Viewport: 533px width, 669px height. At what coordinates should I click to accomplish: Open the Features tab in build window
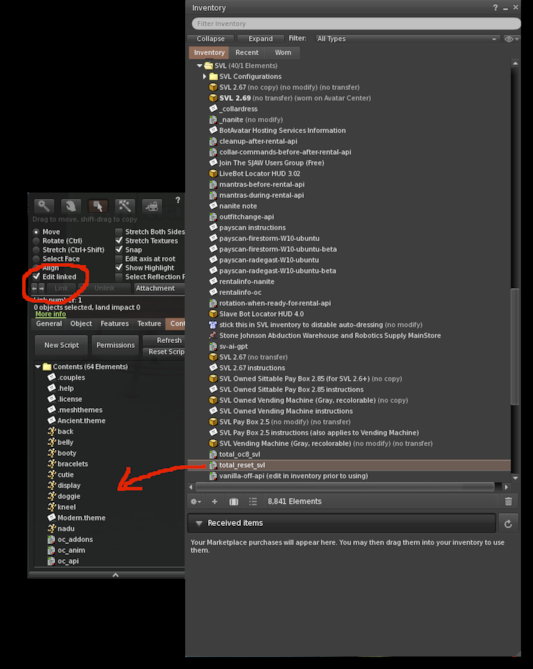click(x=114, y=324)
